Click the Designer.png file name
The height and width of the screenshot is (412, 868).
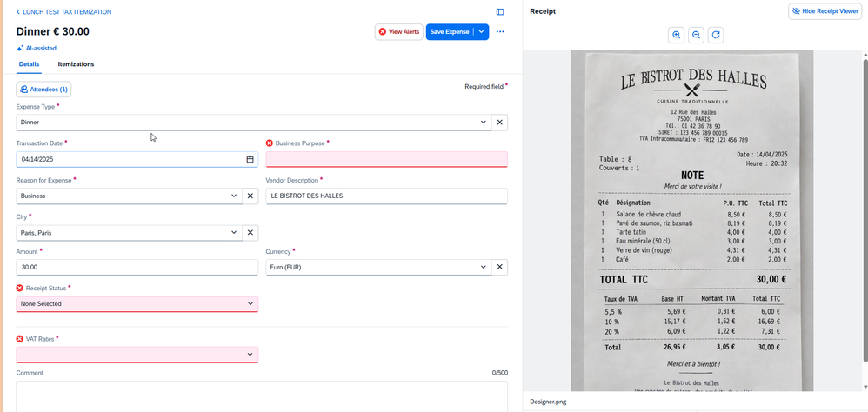(547, 402)
